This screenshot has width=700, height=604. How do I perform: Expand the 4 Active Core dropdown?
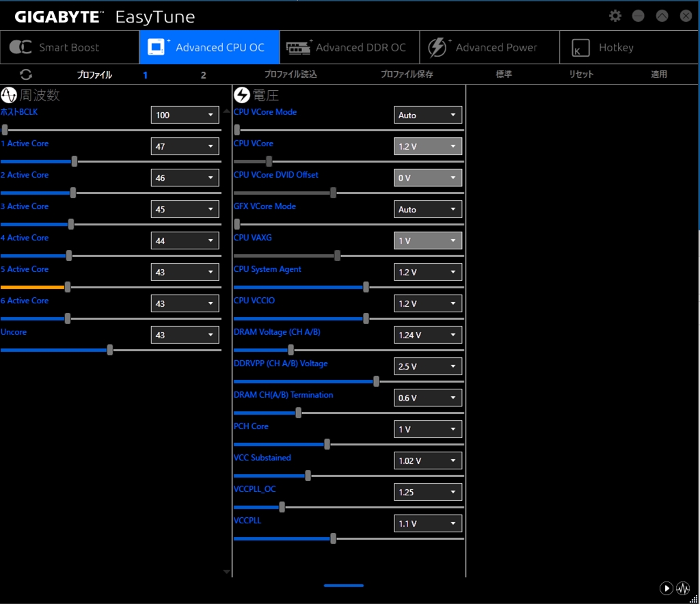[185, 241]
